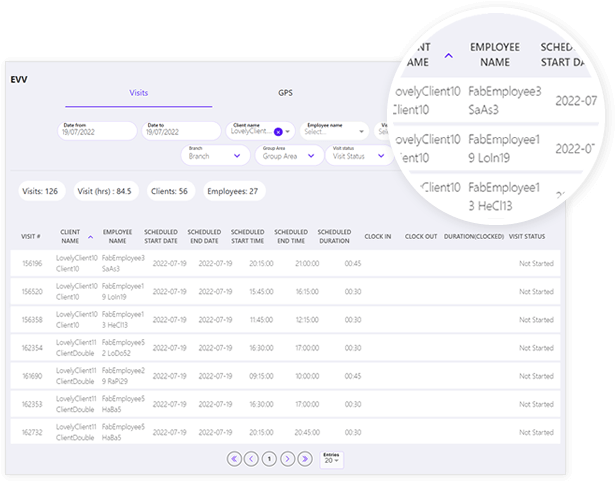Click start time 20:15:00 in visit 156196 row
This screenshot has width=616, height=482.
tap(261, 264)
